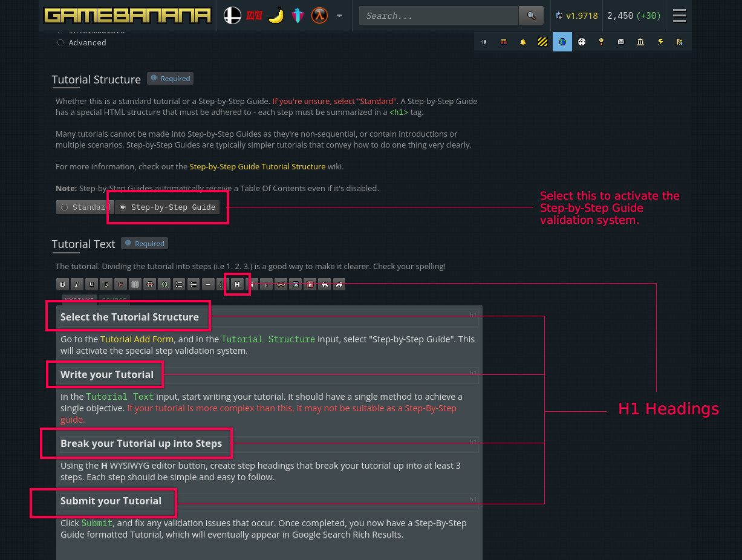Enable the Advanced checkbox
This screenshot has width=742, height=560.
[x=60, y=42]
